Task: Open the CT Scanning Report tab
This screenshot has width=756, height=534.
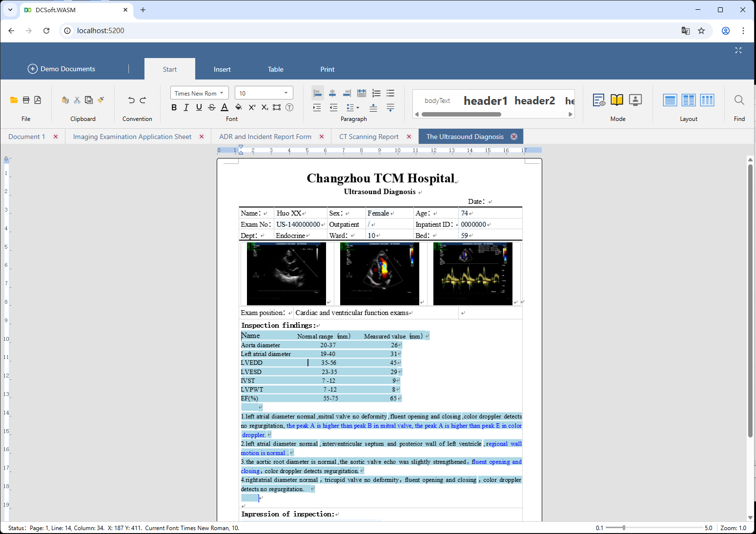Action: pyautogui.click(x=368, y=137)
